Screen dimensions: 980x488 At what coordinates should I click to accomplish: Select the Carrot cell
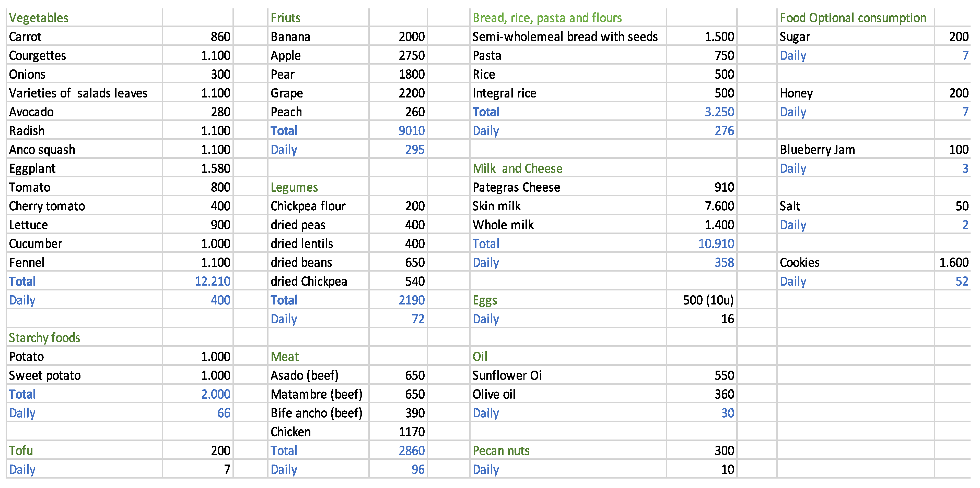25,37
